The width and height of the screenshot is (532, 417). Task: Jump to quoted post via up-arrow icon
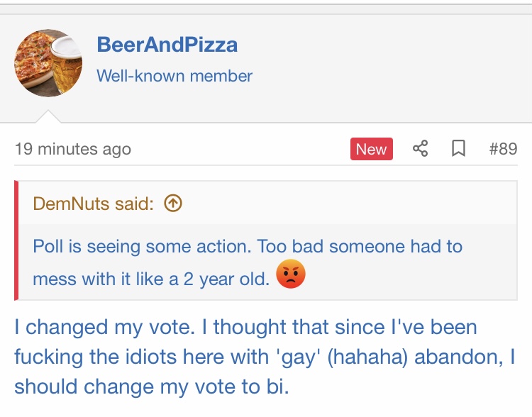click(x=173, y=204)
